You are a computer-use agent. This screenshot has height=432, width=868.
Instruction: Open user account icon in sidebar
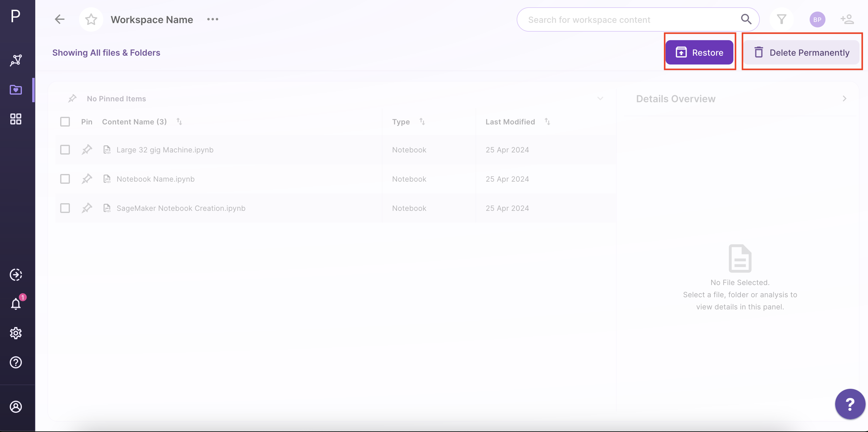16,407
